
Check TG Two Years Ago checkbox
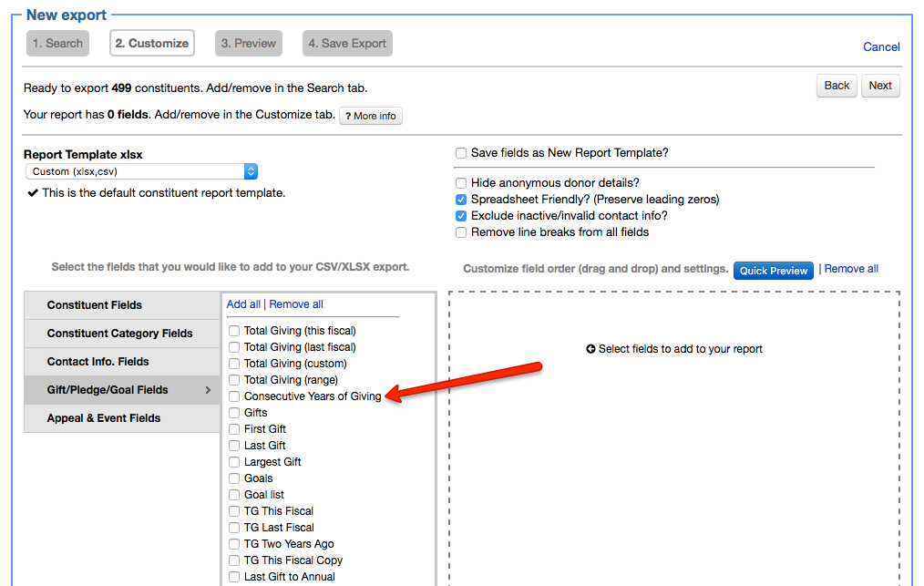[234, 544]
